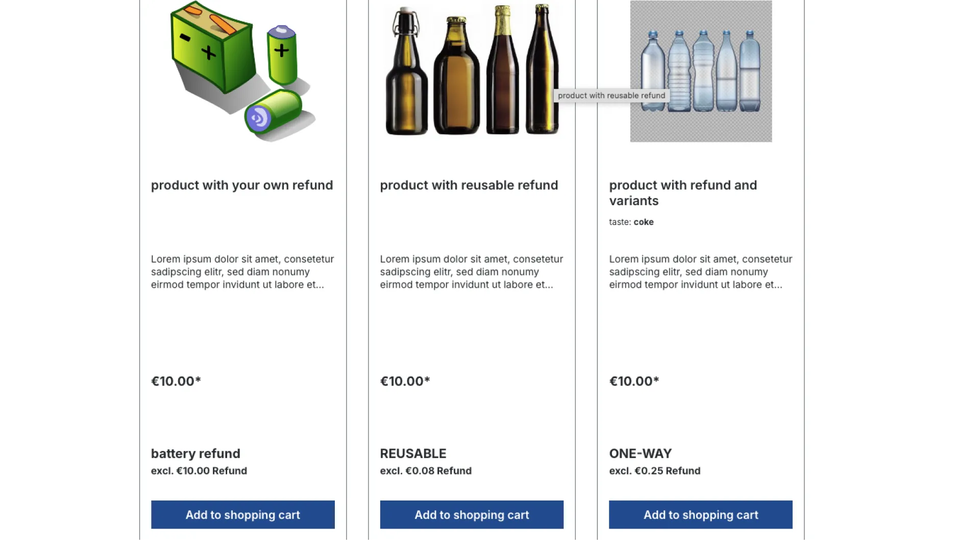Open 'product with refund and variants' page
Image resolution: width=980 pixels, height=551 pixels.
[683, 193]
